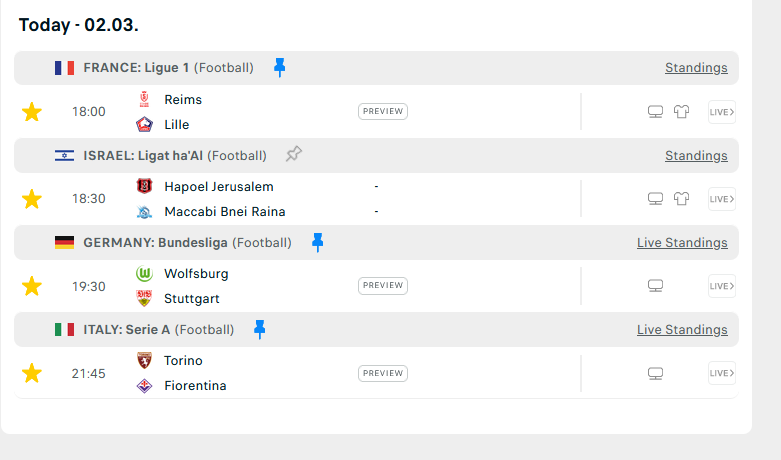Open TV icon for Reims vs Lille
781x460 pixels.
point(655,112)
